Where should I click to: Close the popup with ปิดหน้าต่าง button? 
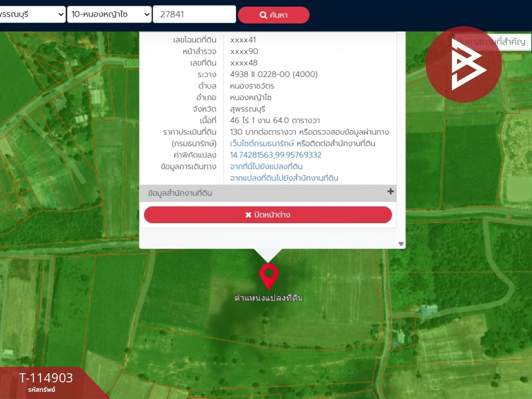point(268,215)
